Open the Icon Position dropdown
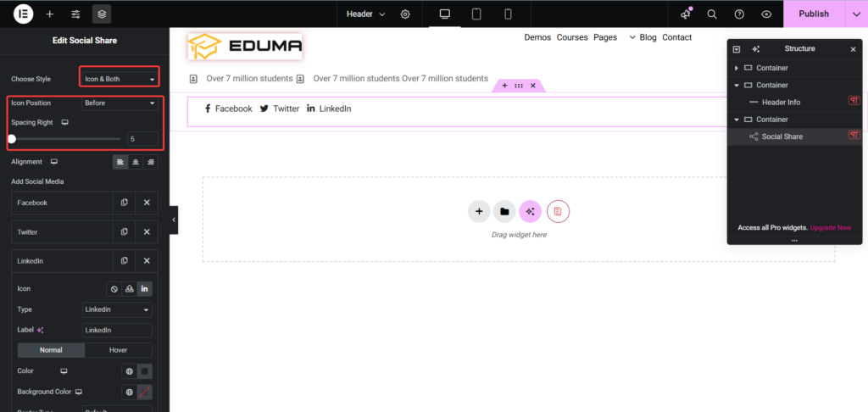868x412 pixels. [120, 103]
